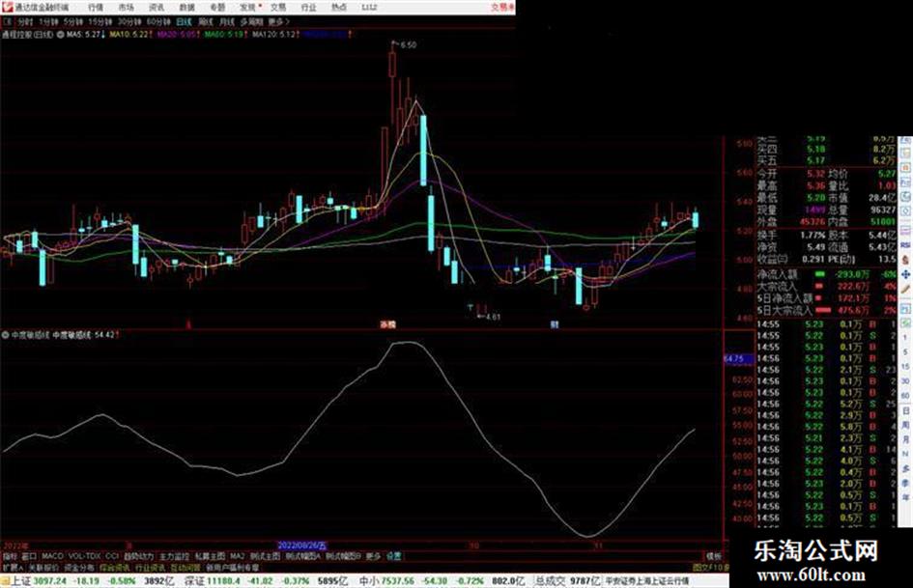Select the MACD indicator tab
This screenshot has height=588, width=913.
52,556
